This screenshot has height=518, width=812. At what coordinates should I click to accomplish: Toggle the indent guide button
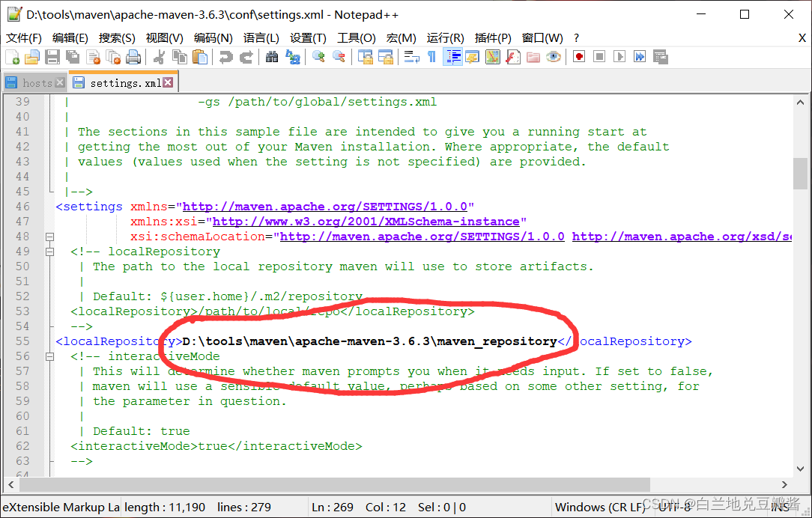pyautogui.click(x=452, y=57)
